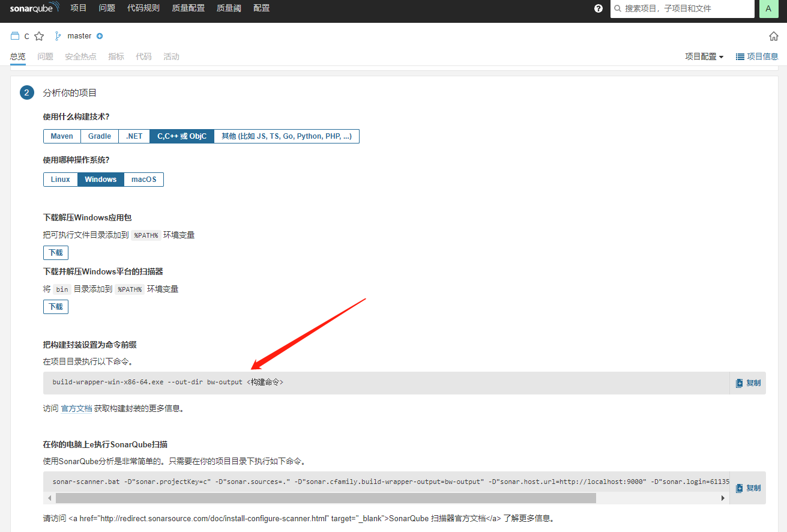Switch to the 安全热点 tab
This screenshot has height=532, width=787.
(80, 56)
